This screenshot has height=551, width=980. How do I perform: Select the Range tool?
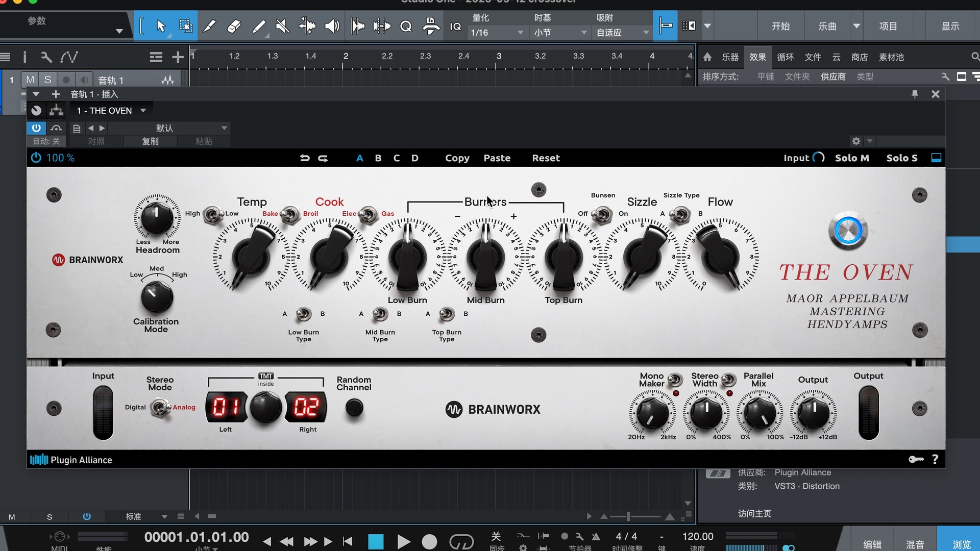tap(186, 26)
